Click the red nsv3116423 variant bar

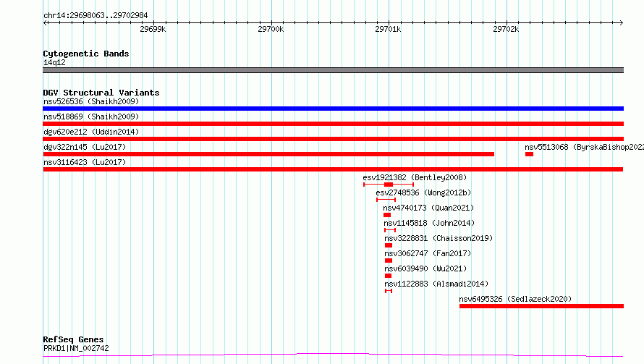[x=333, y=169]
